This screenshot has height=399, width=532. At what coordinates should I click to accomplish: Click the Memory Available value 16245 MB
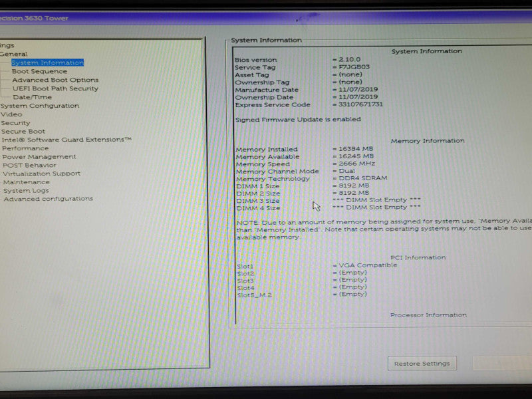click(x=356, y=156)
